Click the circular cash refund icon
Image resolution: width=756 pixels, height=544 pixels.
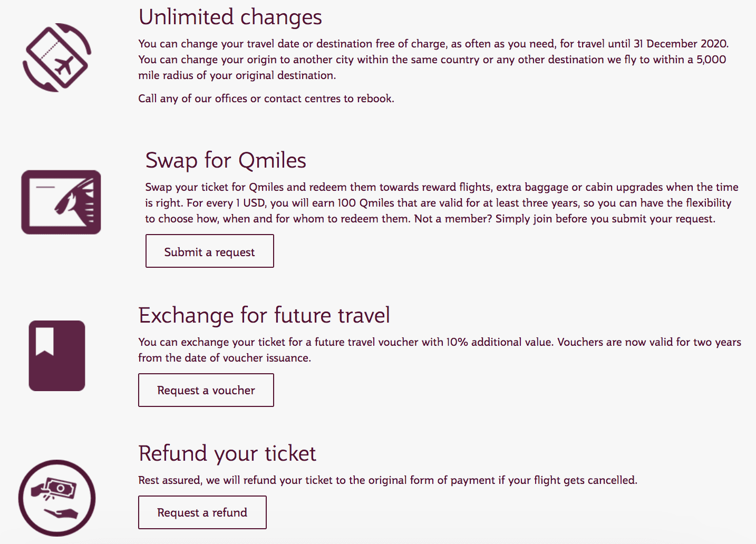(57, 497)
